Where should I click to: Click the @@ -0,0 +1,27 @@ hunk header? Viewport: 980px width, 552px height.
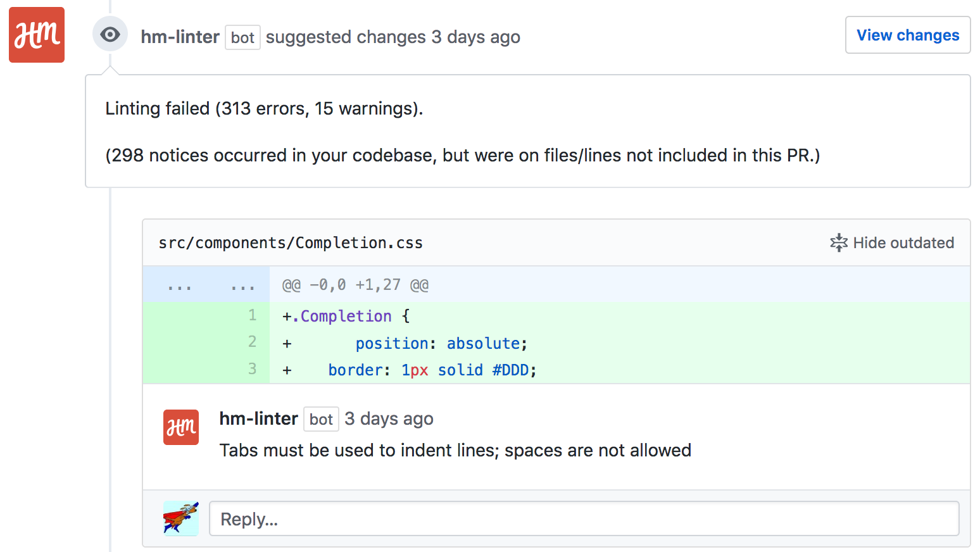[355, 285]
